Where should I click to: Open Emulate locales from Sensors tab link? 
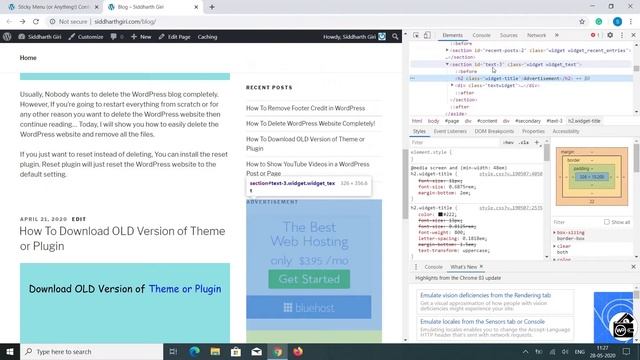click(482, 322)
